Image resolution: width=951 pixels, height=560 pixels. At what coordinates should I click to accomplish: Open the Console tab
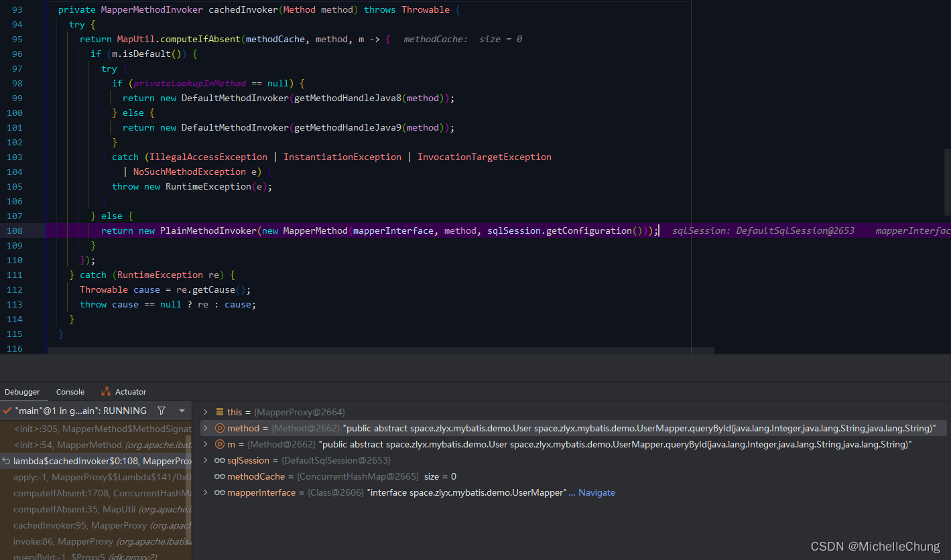tap(70, 392)
